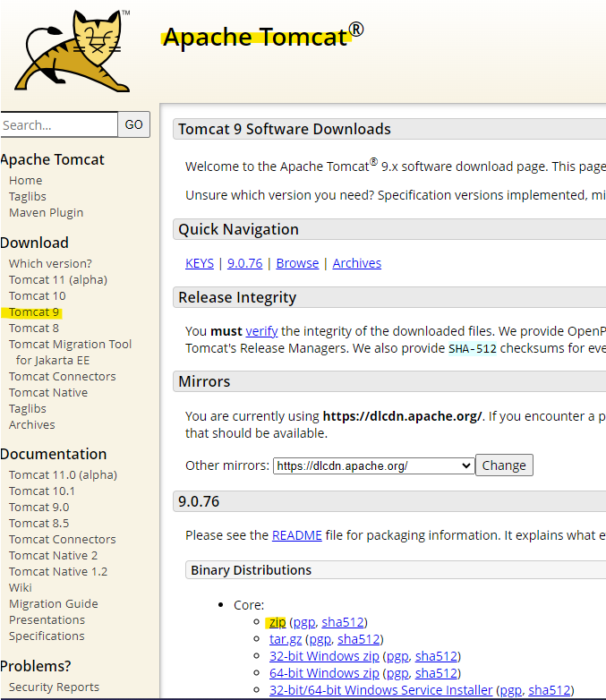Click the 'Tomcat 9 Software Downloads' heading

(285, 129)
